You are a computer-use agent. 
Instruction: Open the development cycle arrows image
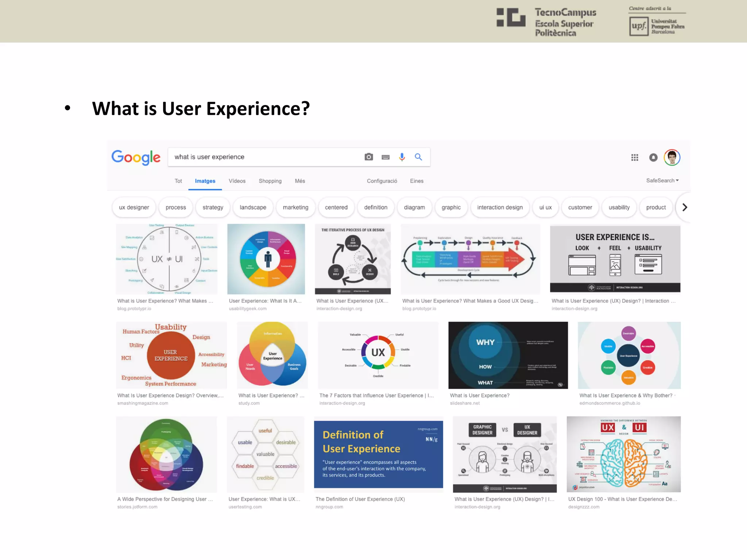point(470,259)
